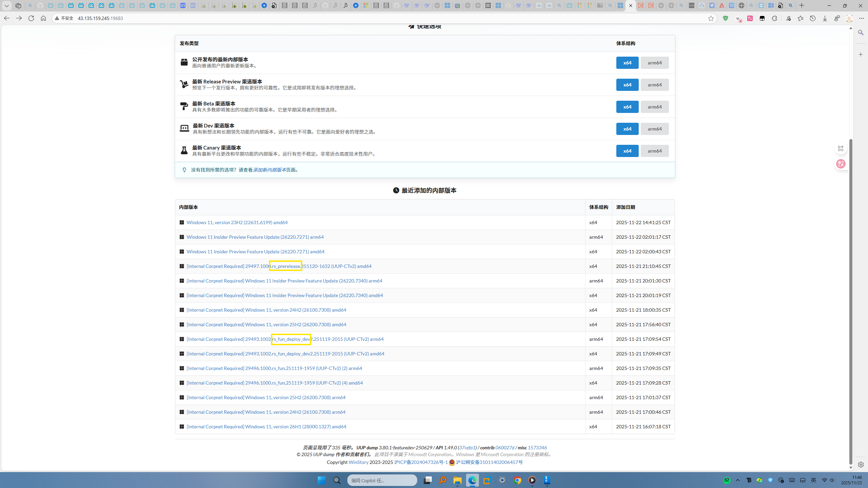
Task: Open sidebar settings gear icon
Action: [x=861, y=465]
